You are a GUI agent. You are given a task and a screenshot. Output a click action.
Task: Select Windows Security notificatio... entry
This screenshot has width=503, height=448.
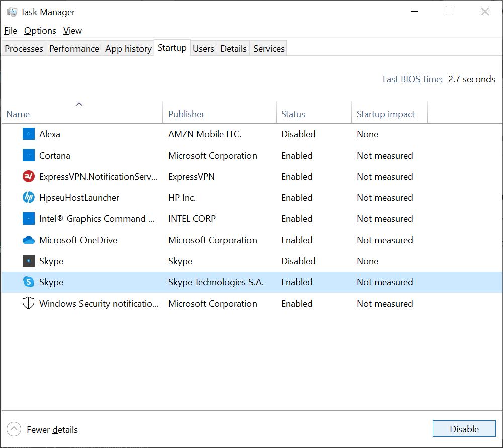(x=99, y=303)
